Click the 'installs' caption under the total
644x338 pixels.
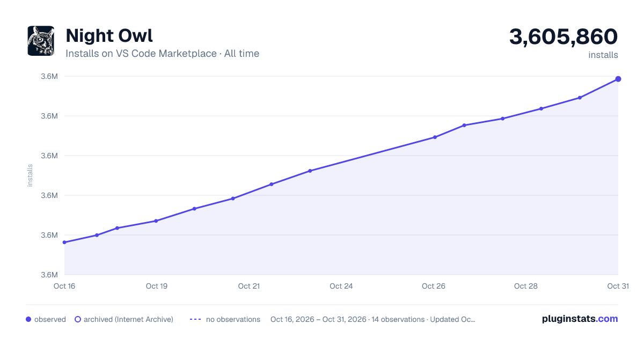(603, 55)
